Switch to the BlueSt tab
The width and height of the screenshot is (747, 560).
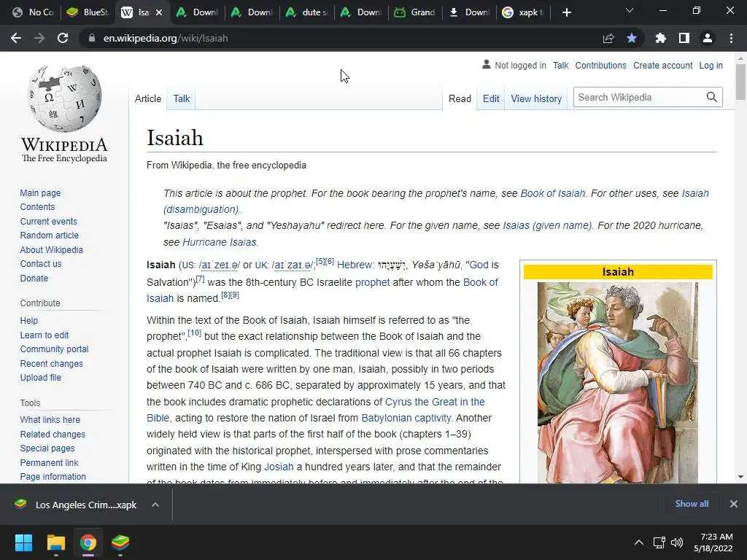click(88, 12)
